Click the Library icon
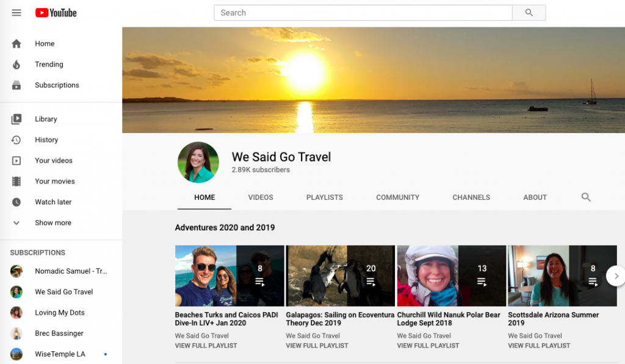Viewport: 625px width, 364px height. click(16, 119)
